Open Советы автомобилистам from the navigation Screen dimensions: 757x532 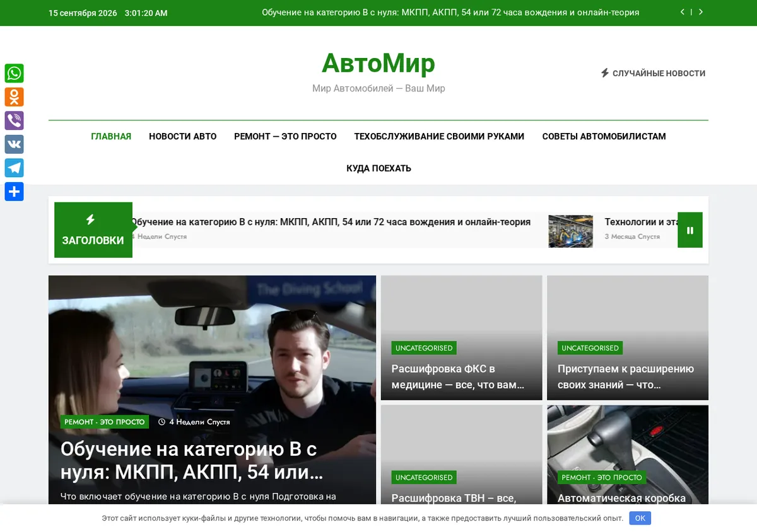click(x=604, y=136)
